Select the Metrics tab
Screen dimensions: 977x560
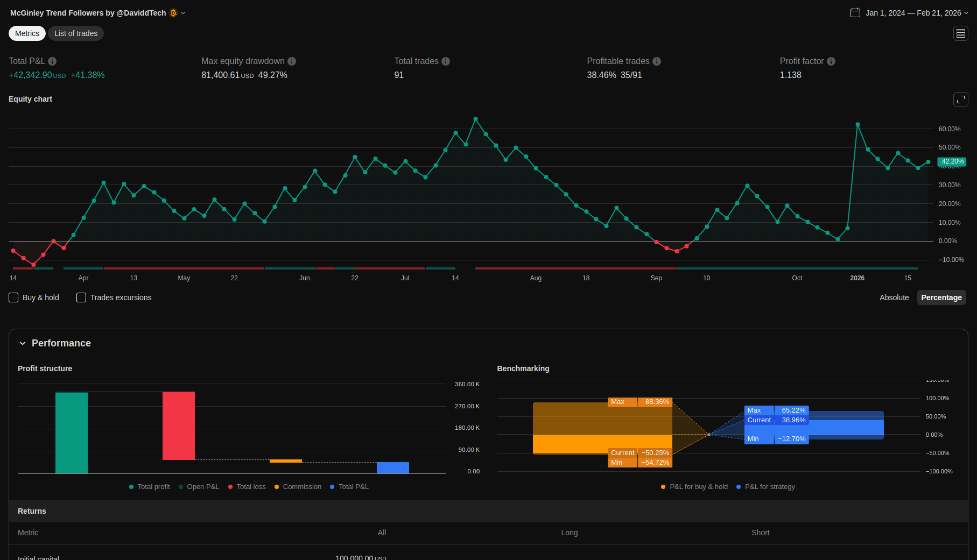pos(27,33)
